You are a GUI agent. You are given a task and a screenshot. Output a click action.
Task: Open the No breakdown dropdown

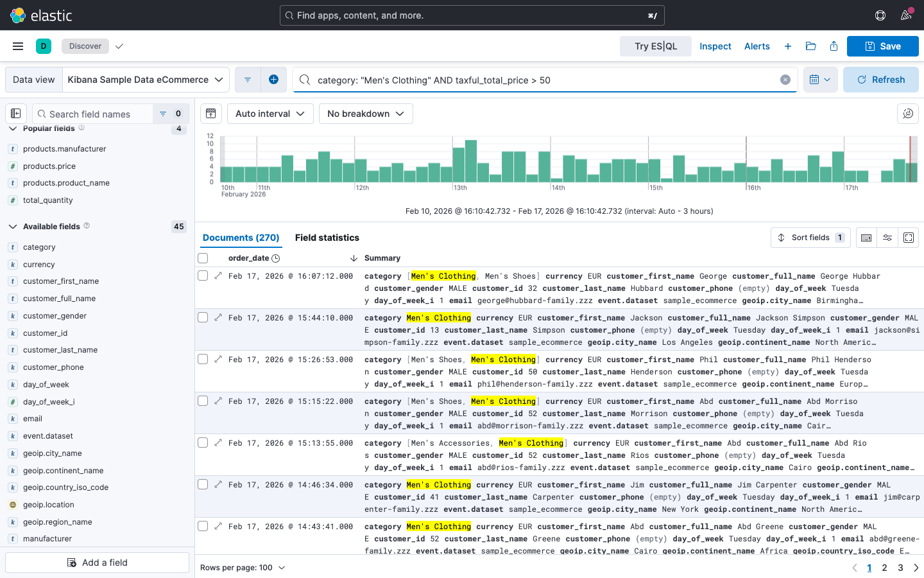[365, 114]
